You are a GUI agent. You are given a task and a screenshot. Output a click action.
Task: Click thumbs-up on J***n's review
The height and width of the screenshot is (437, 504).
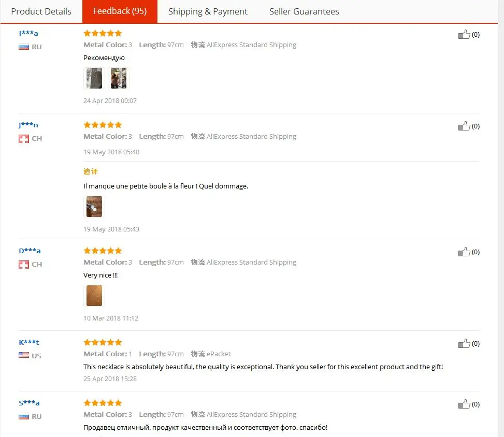click(x=464, y=126)
